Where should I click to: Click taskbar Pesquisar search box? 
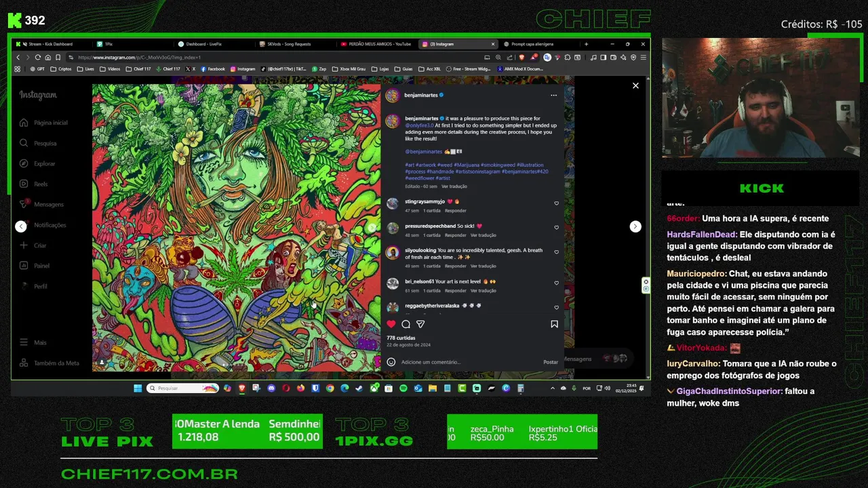click(x=183, y=388)
